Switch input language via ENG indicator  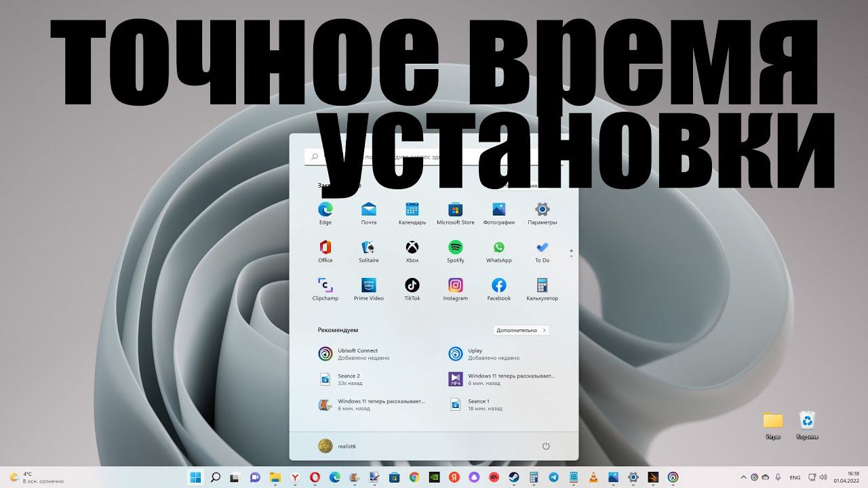tap(795, 477)
